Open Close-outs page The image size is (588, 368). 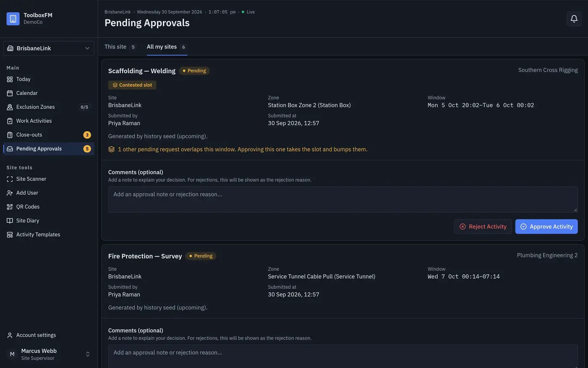click(49, 135)
